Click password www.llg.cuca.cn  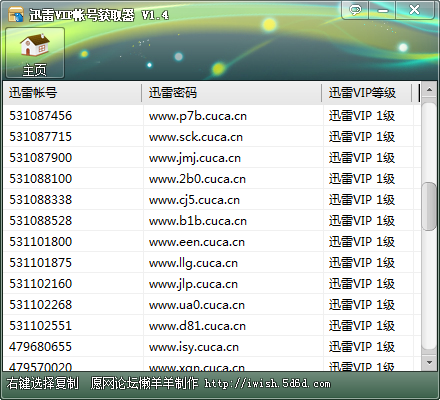point(193,263)
